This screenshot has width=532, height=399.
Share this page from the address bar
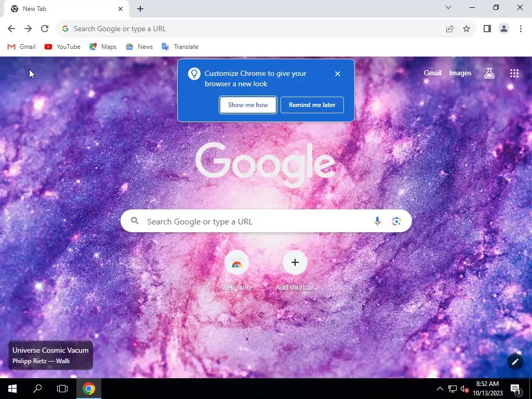[x=450, y=29]
